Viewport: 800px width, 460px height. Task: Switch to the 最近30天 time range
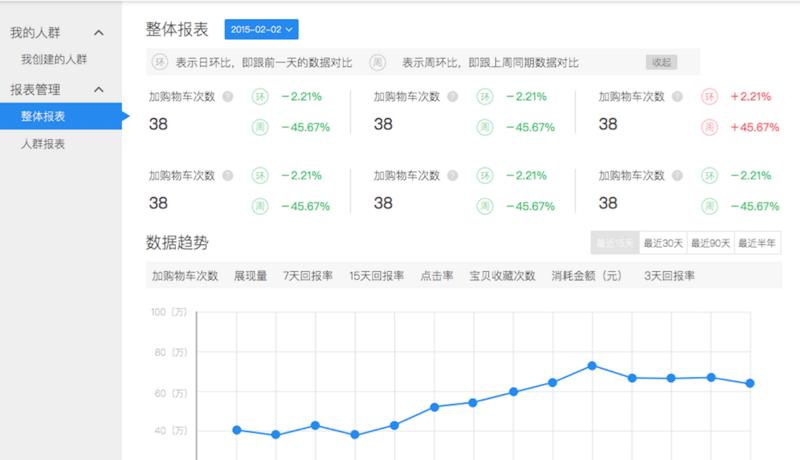tap(663, 243)
